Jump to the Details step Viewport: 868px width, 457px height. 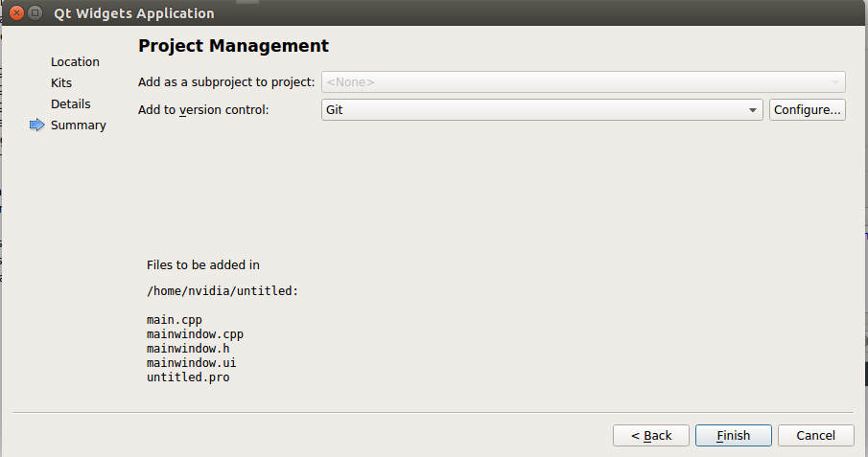click(71, 104)
